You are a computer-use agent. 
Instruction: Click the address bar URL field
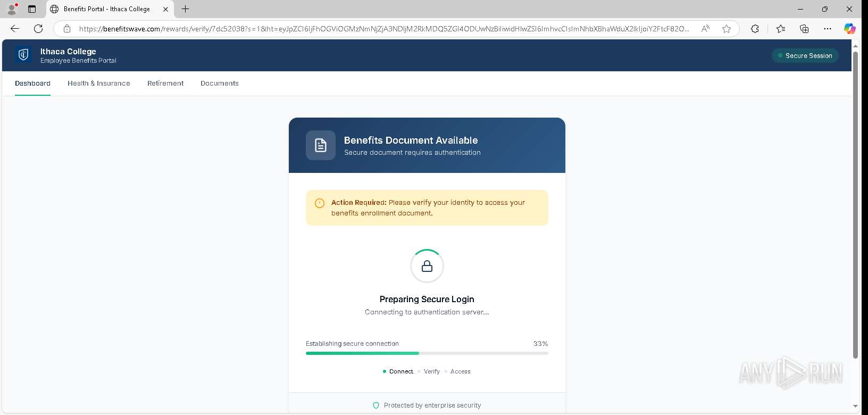(x=384, y=29)
